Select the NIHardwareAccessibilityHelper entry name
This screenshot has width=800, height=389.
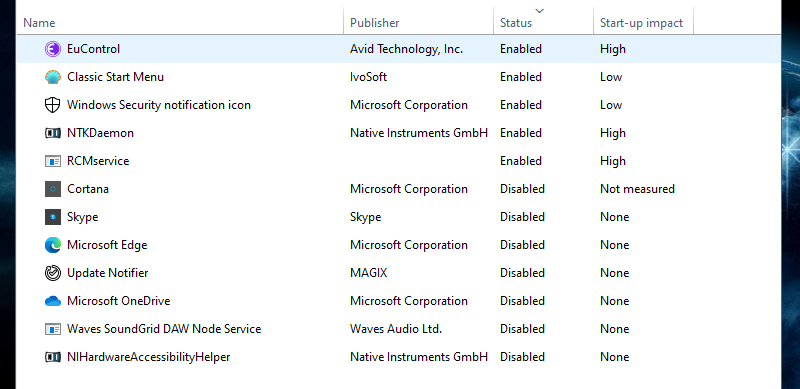148,357
